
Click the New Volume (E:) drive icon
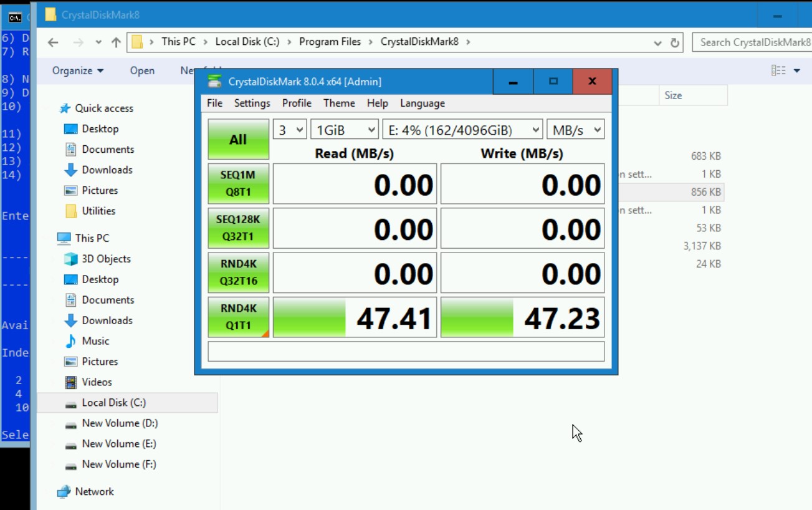71,445
